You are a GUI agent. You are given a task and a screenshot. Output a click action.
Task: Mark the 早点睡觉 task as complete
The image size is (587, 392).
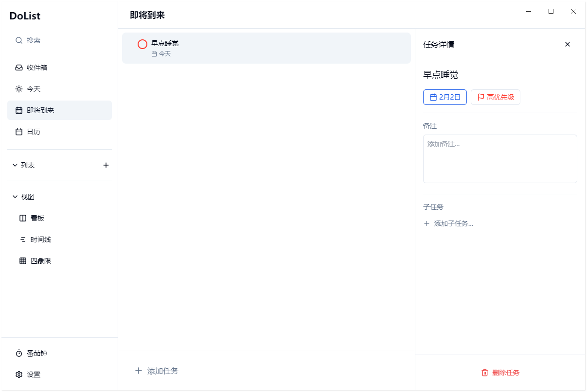pos(142,44)
